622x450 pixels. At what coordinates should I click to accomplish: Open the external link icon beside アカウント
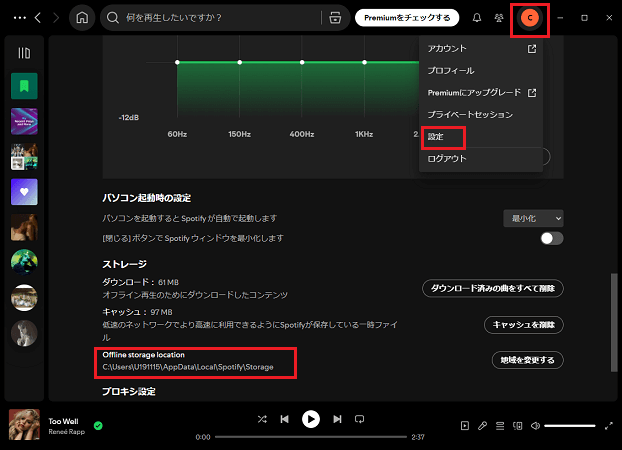[x=532, y=49]
